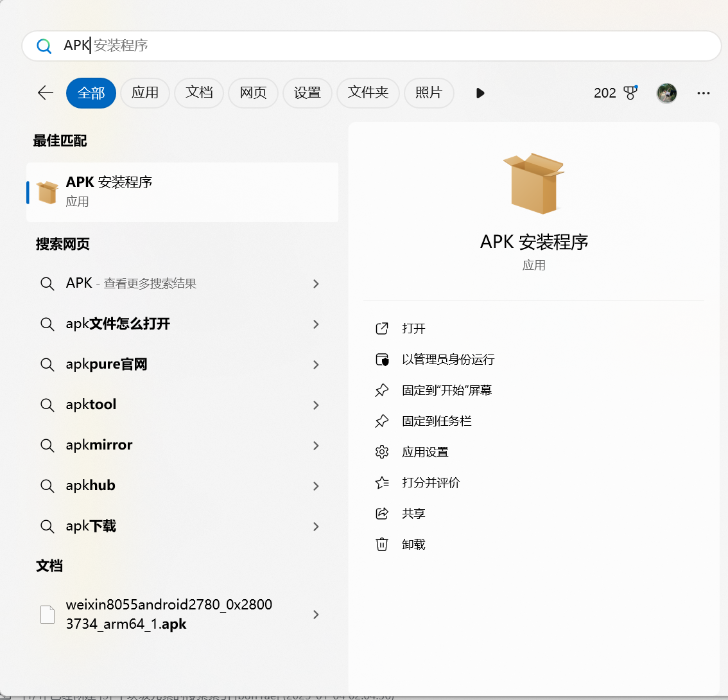Switch to the 照片 filter tab

pos(429,93)
